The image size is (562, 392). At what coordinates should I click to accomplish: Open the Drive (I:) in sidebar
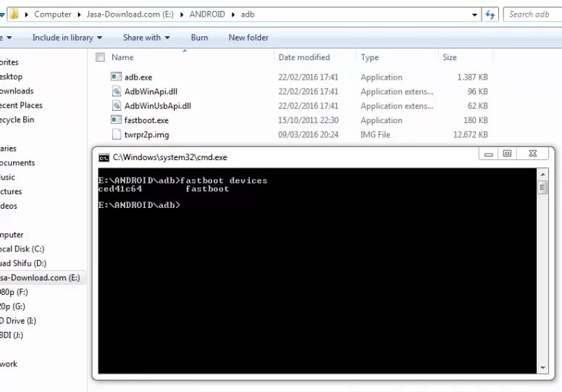pos(18,320)
